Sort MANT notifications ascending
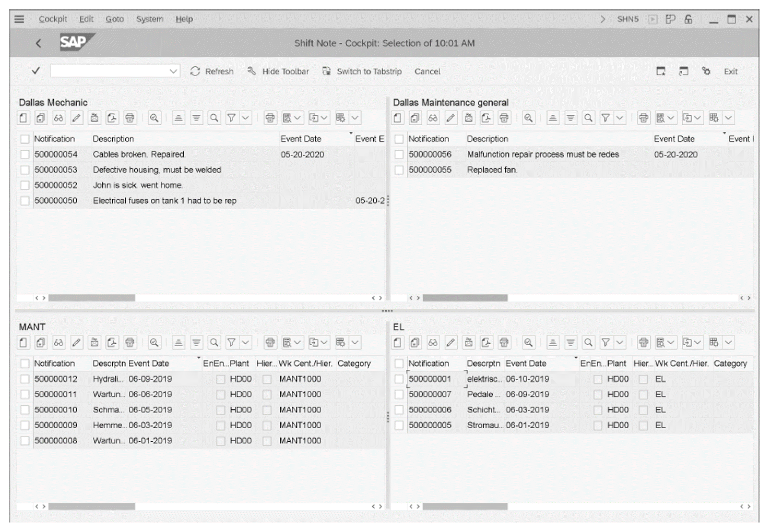This screenshot has width=771, height=532. pyautogui.click(x=178, y=343)
